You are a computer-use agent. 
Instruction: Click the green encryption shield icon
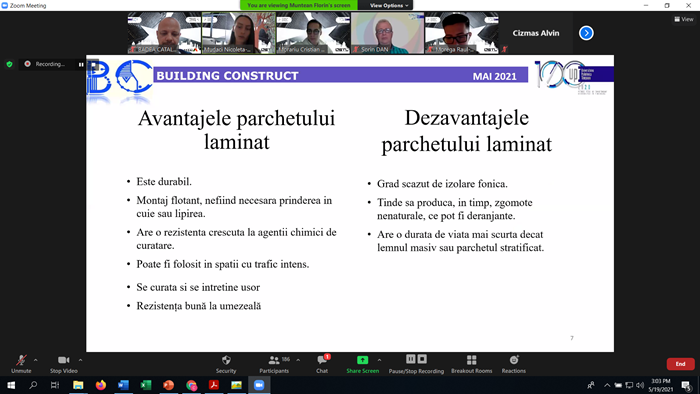point(9,64)
